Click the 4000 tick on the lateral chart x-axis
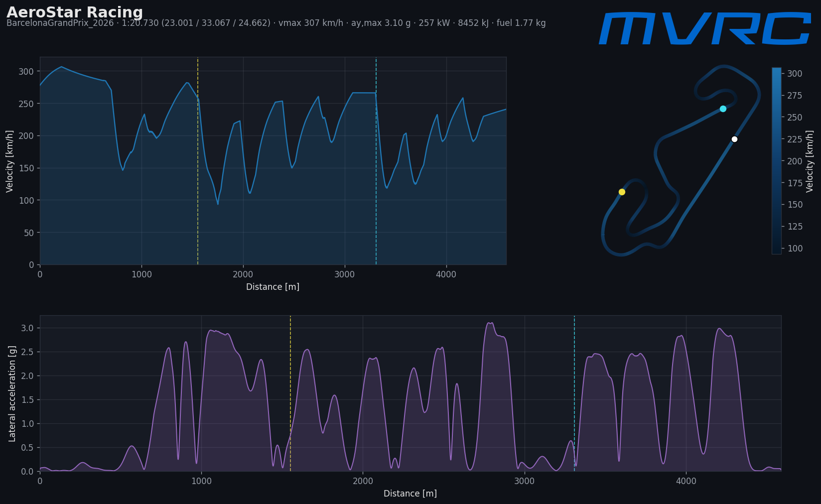 pos(686,481)
